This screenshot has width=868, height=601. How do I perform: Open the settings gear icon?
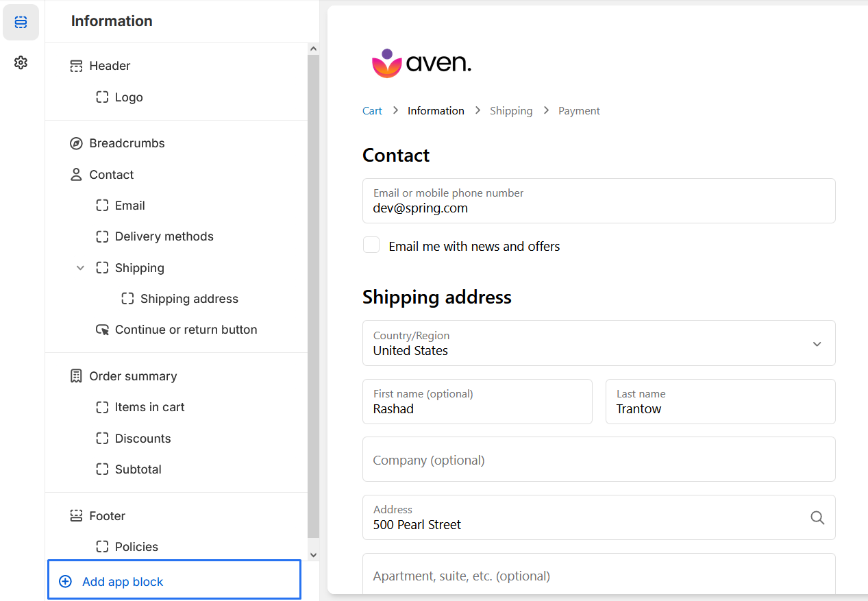[x=21, y=63]
